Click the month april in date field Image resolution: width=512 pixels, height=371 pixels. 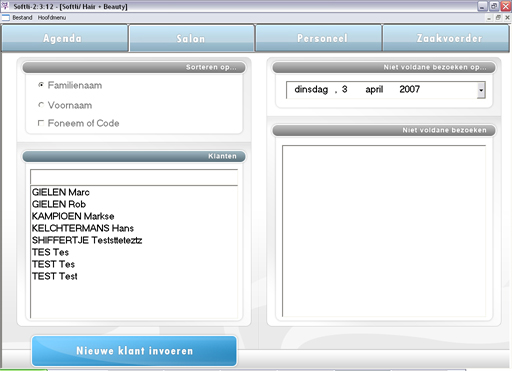[374, 89]
